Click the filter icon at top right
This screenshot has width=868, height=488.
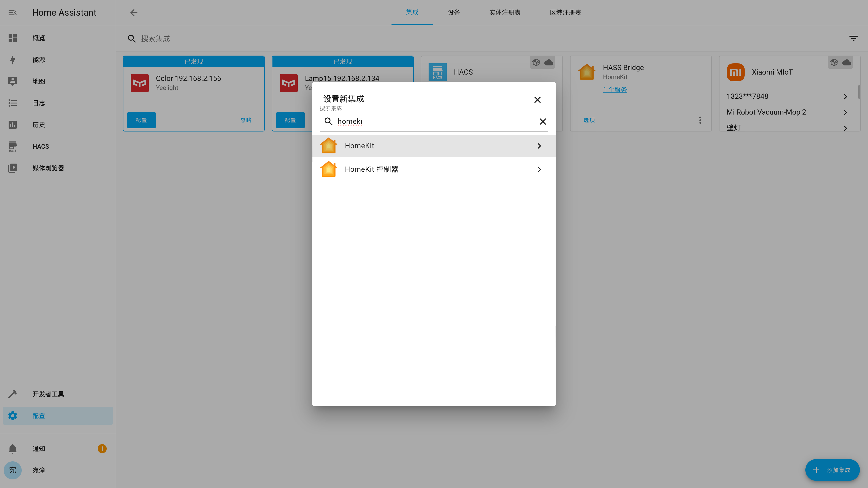coord(853,38)
